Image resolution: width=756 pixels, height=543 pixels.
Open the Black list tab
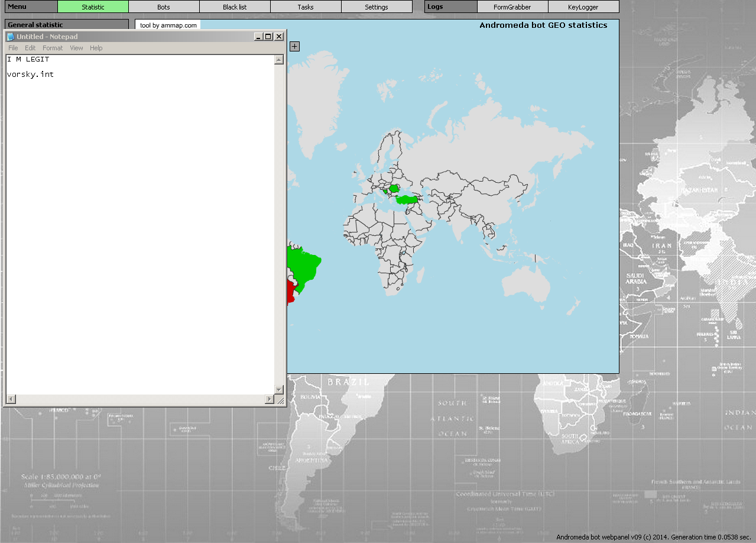point(235,7)
